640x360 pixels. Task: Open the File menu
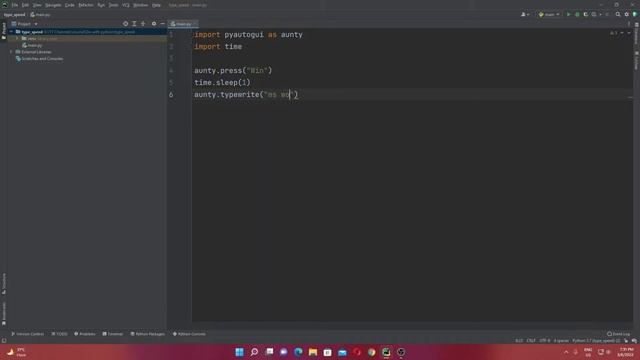point(15,5)
